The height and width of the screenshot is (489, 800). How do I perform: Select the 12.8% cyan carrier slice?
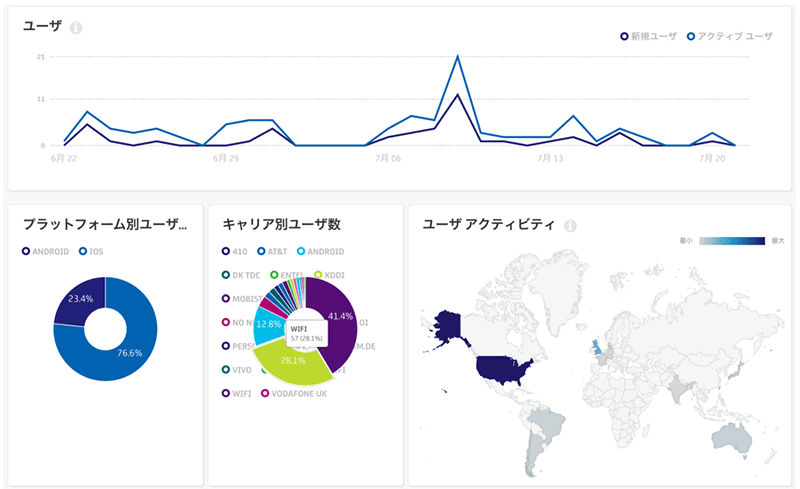click(267, 326)
